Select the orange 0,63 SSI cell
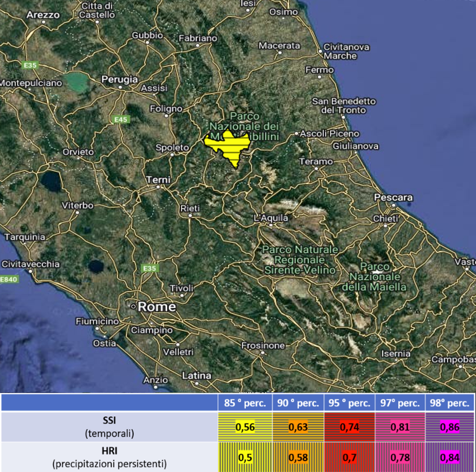 click(298, 427)
